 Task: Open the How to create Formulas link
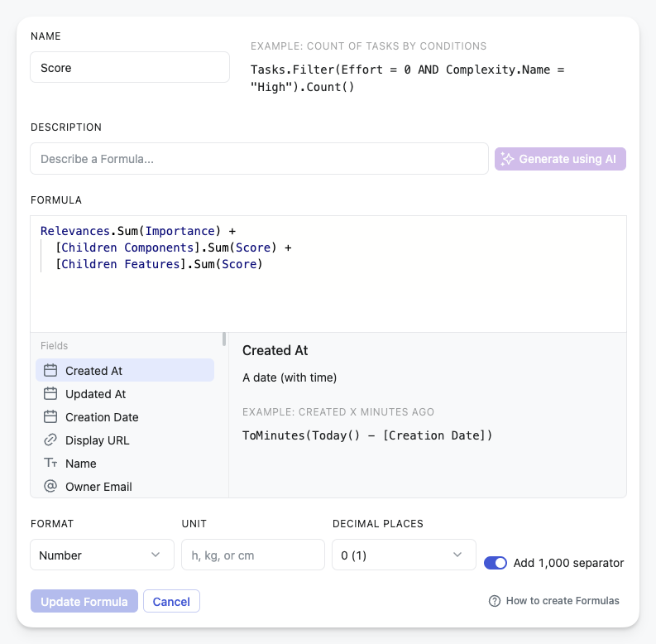pyautogui.click(x=563, y=601)
